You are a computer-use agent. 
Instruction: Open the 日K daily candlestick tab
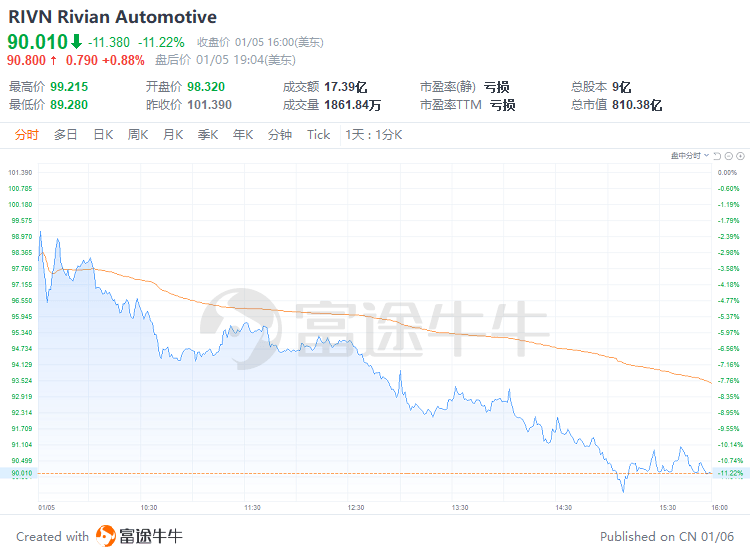[103, 135]
